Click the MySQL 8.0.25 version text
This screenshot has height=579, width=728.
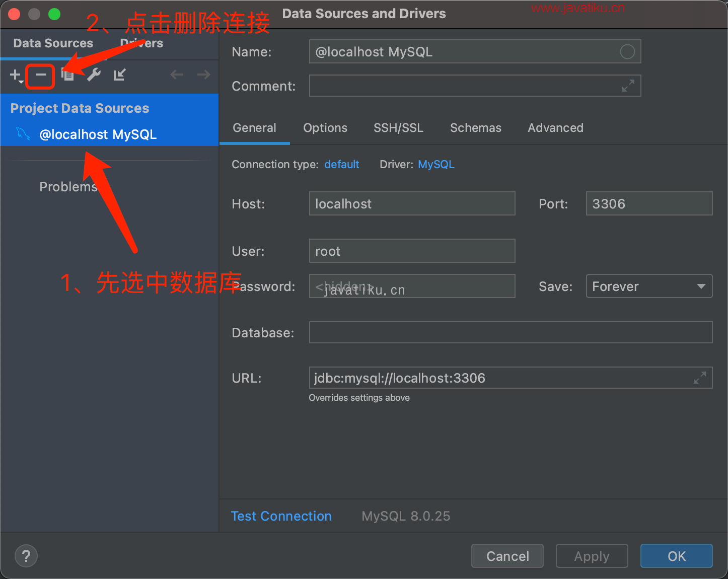[x=406, y=516]
